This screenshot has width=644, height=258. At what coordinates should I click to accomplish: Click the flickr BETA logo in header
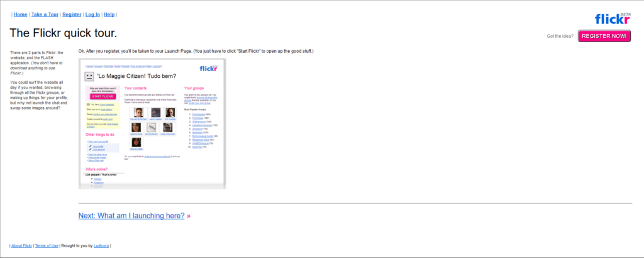pos(613,19)
